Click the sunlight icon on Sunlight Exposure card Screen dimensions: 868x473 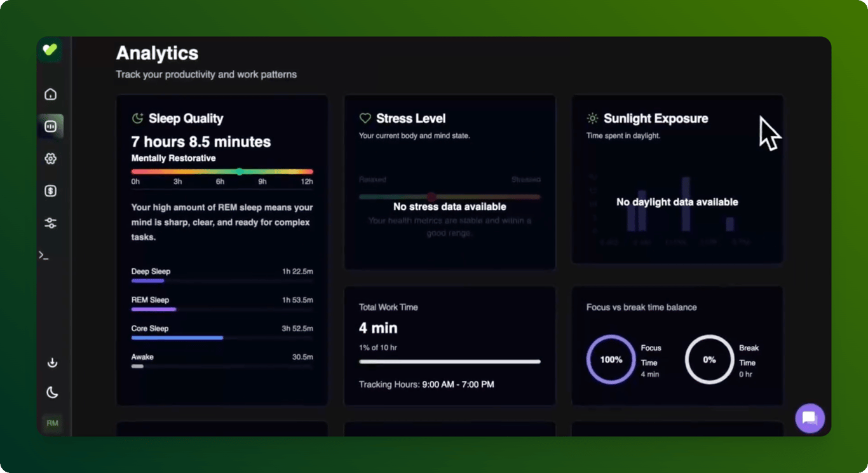tap(592, 118)
